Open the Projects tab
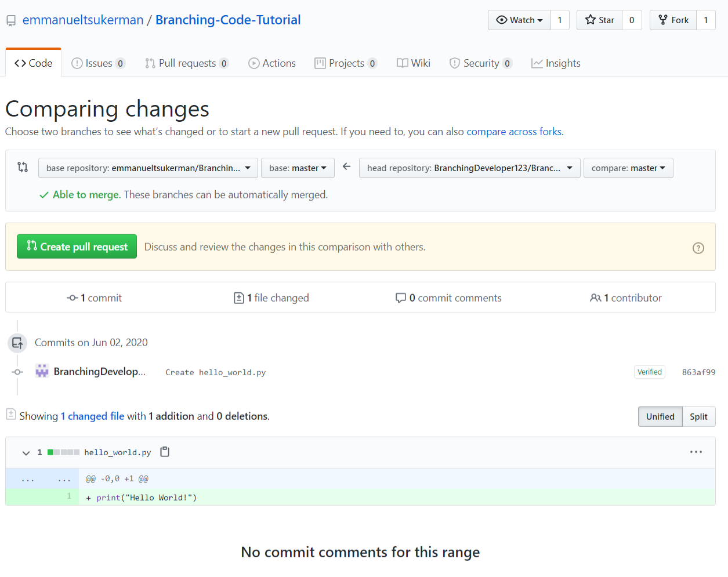The image size is (728, 577). tap(346, 63)
